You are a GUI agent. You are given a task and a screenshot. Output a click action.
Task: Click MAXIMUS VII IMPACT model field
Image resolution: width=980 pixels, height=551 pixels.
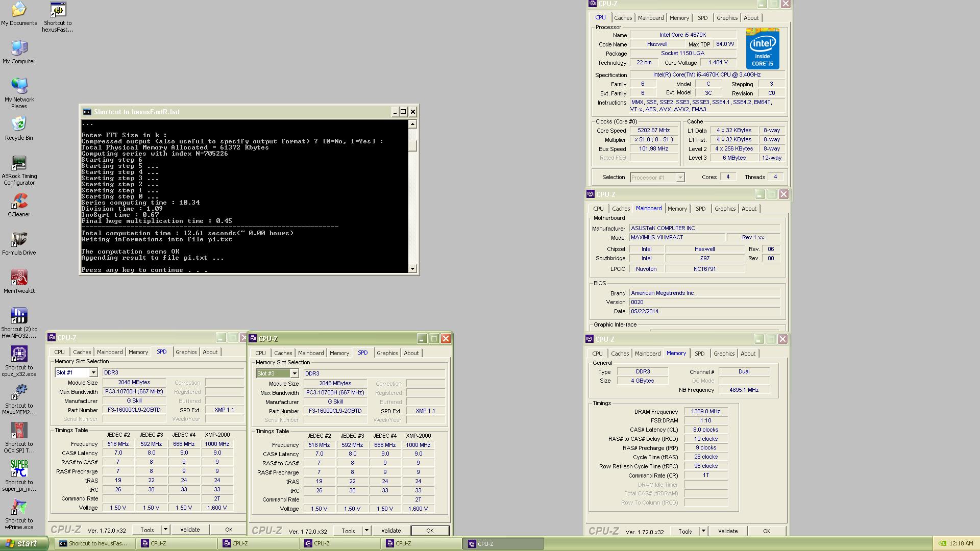677,237
